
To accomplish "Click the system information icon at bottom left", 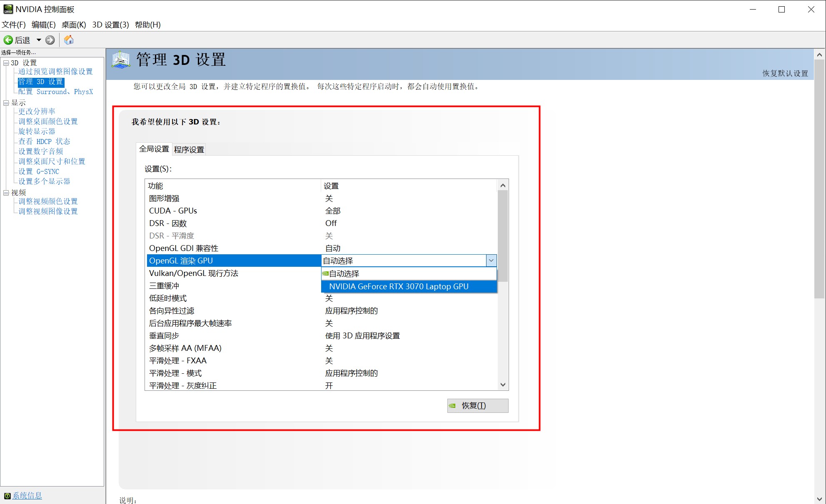I will click(x=7, y=496).
